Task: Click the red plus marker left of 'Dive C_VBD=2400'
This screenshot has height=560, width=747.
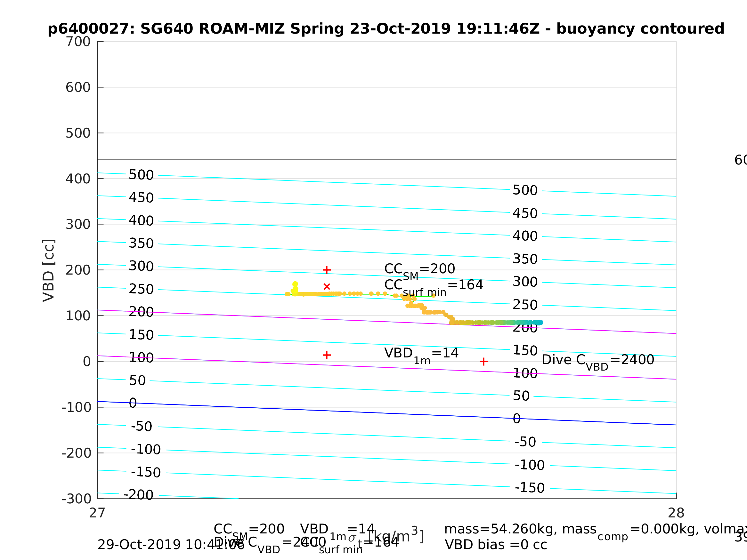Action: coord(483,362)
